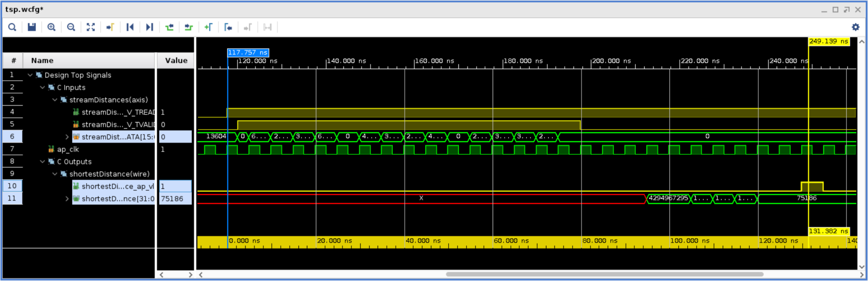Screen dimensions: 868x281
Task: Jump to the cursor position
Action: [110, 27]
